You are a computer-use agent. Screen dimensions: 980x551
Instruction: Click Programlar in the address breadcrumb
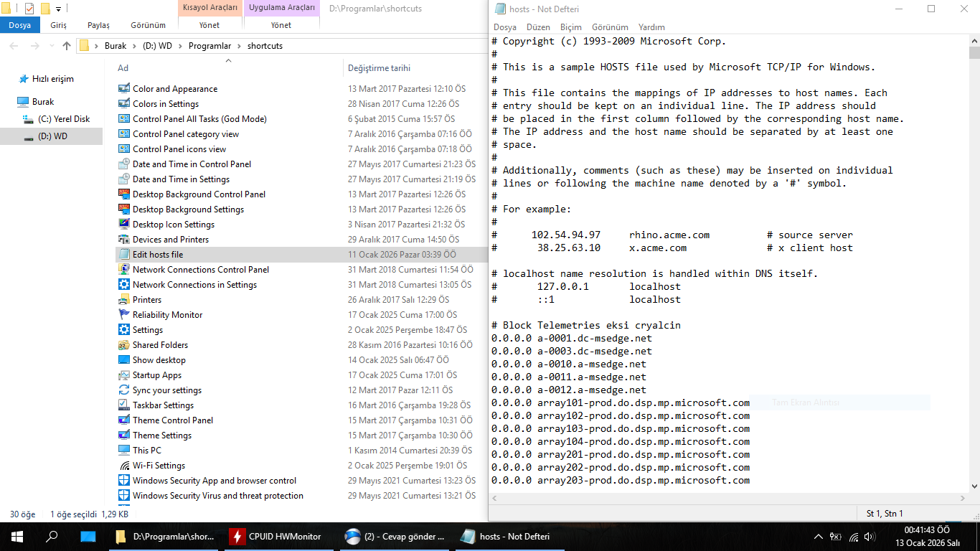coord(209,46)
